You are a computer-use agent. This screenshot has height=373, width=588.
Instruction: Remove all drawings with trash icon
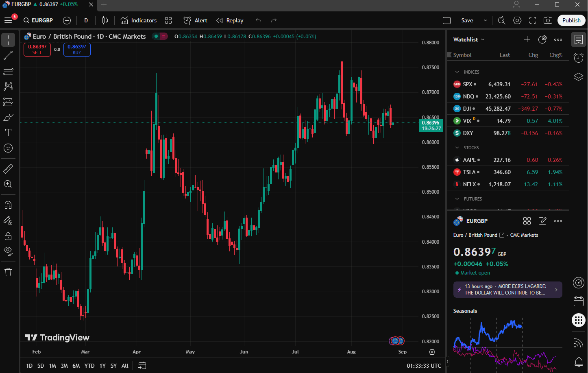pos(8,272)
